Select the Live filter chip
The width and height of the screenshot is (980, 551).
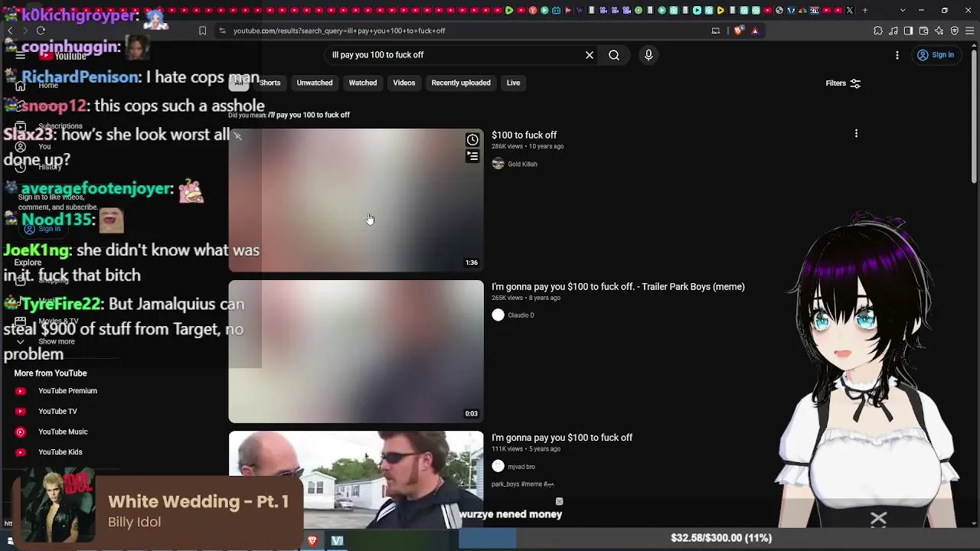513,83
